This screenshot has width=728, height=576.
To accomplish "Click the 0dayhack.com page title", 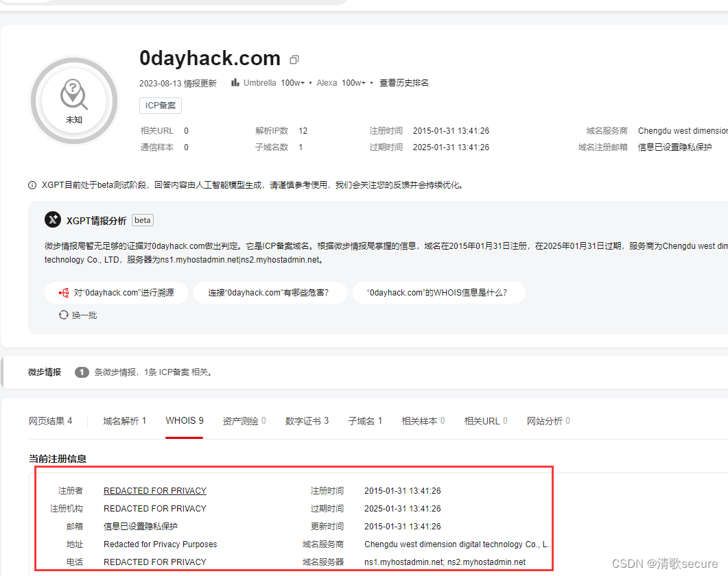I will 210,58.
